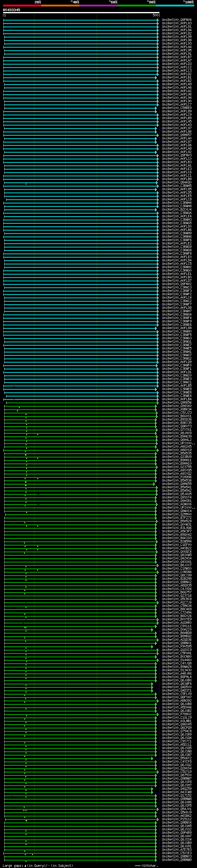Open hit UniRef100_A9BK34
The image size is (197, 868).
pyautogui.click(x=176, y=409)
